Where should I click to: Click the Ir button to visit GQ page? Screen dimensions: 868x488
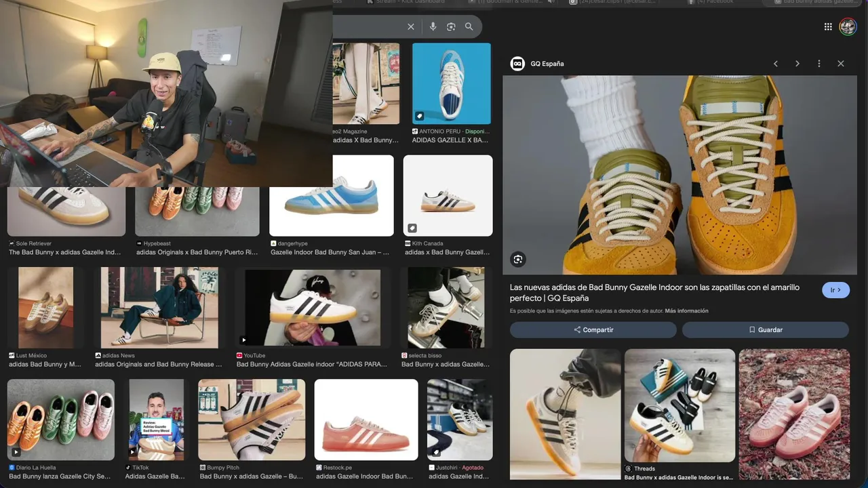(x=835, y=289)
